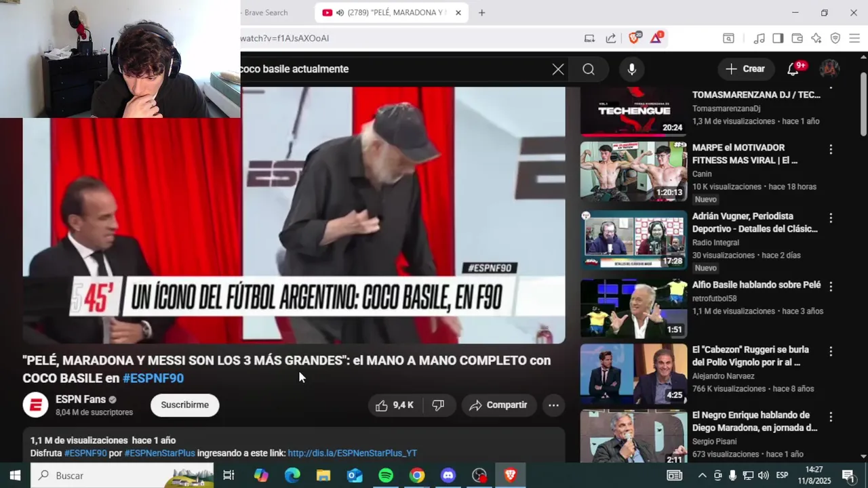The width and height of the screenshot is (868, 488).
Task: Toggle the Brave sidebar panel icon
Action: point(778,39)
